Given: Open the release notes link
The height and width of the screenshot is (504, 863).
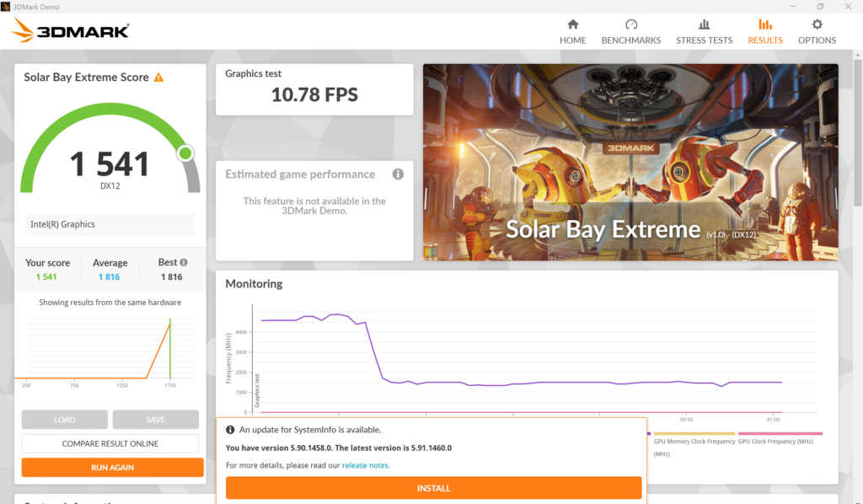Looking at the screenshot, I should [x=366, y=465].
